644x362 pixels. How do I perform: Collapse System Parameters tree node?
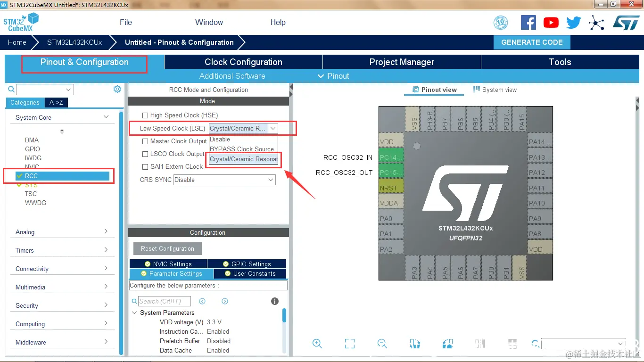(134, 313)
